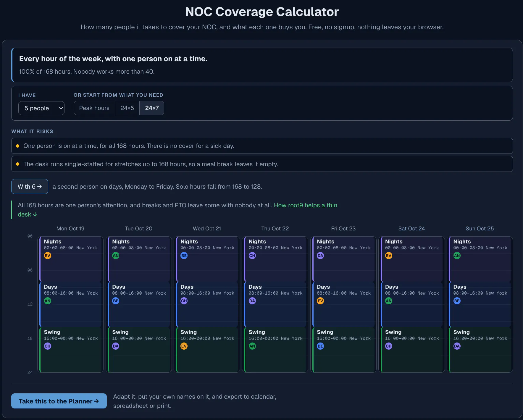Screen dimensions: 523x420
Task: Click the CH badge on Monday Swing shift
Action: click(x=48, y=346)
